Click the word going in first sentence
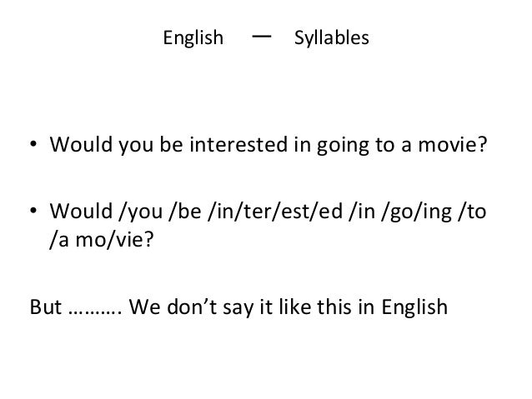The height and width of the screenshot is (399, 532). 343,146
